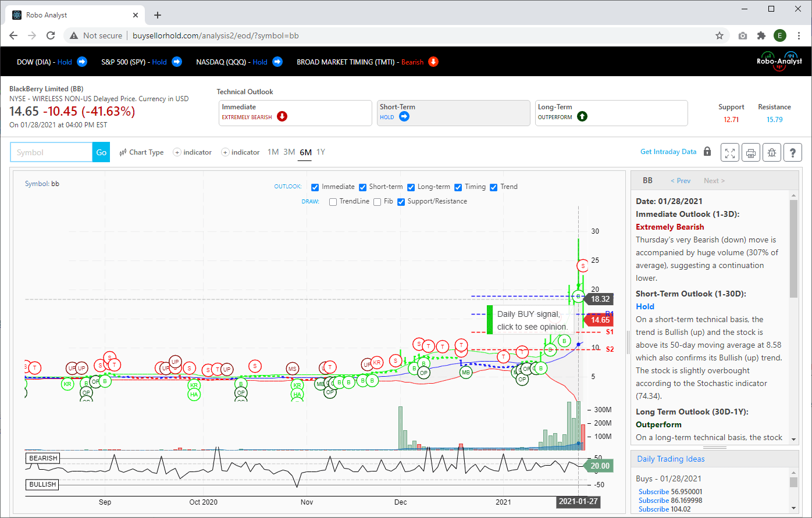Expand the first indicator plus selector

coord(193,152)
